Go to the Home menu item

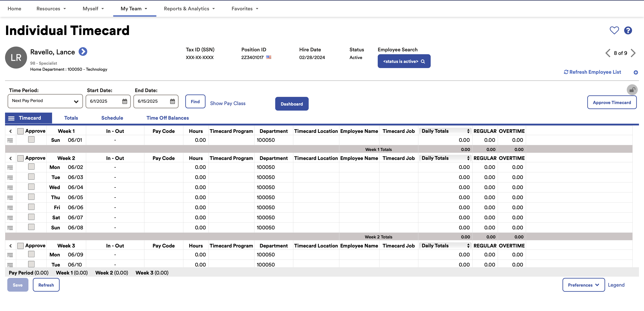(x=14, y=9)
